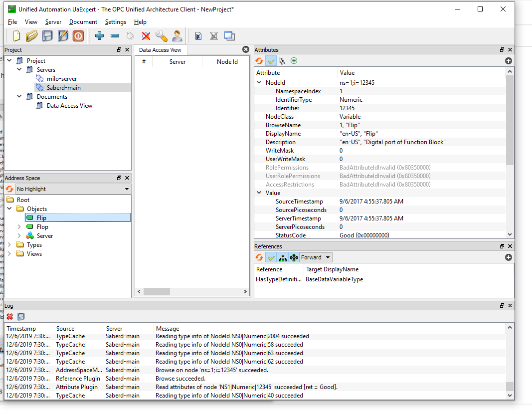Expand the Flop node
532x410 pixels.
click(x=19, y=227)
